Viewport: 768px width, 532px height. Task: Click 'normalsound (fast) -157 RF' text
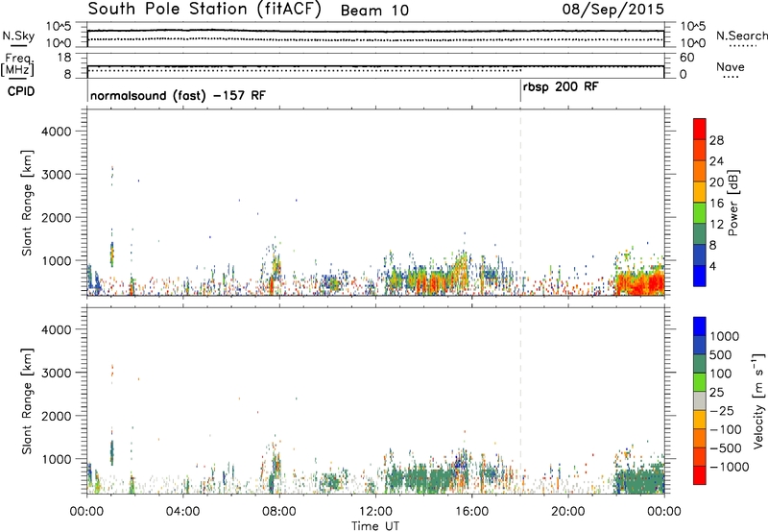click(x=178, y=95)
